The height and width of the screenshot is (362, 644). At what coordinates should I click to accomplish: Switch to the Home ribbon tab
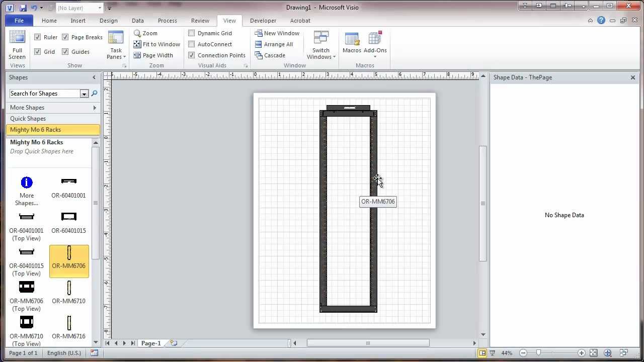(49, 21)
